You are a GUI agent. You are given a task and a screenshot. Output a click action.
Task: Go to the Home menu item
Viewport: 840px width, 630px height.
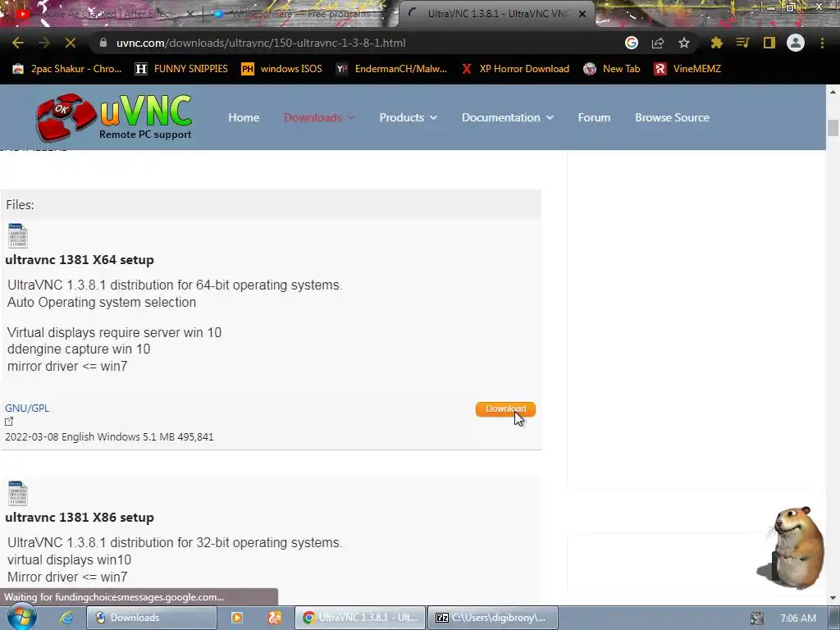(244, 117)
